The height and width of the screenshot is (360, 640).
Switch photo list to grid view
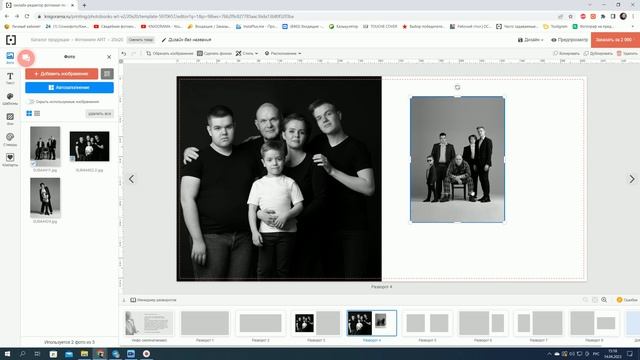click(29, 113)
